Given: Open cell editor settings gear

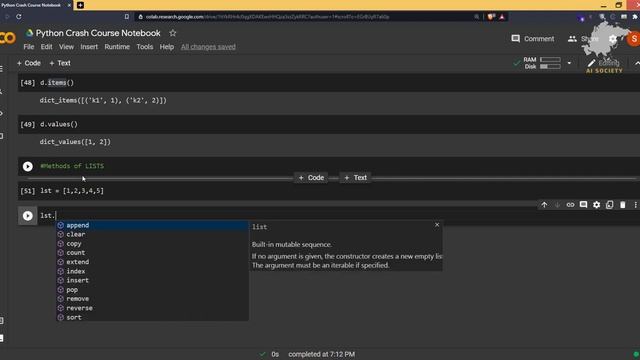Looking at the screenshot, I should [596, 205].
